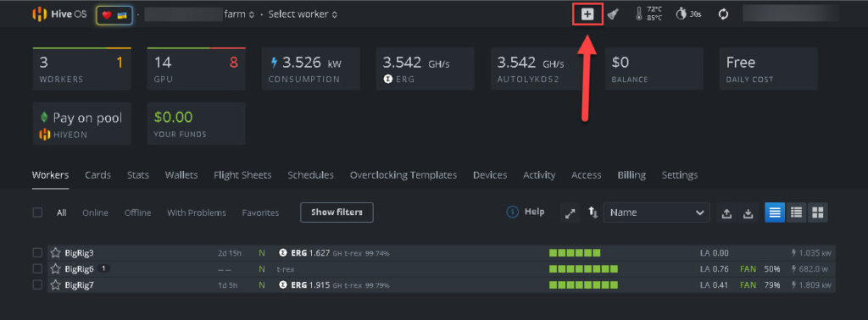Open the Overclocking Templates tab
The width and height of the screenshot is (868, 320).
click(403, 175)
